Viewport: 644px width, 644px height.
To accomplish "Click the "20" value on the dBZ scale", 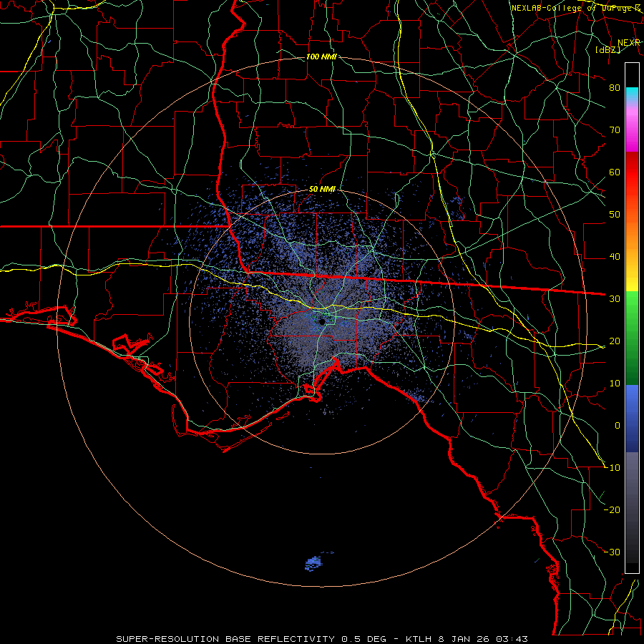I will (x=615, y=341).
